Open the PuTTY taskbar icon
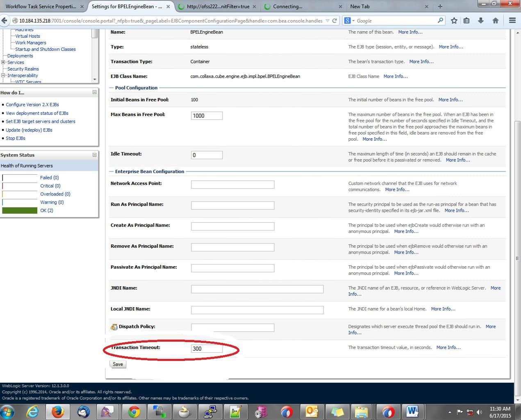 click(210, 411)
